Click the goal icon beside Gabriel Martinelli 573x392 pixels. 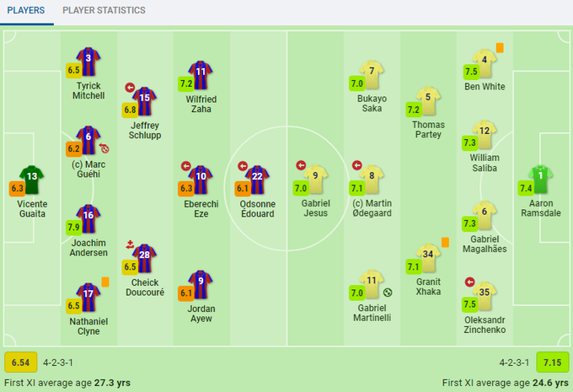coord(388,293)
